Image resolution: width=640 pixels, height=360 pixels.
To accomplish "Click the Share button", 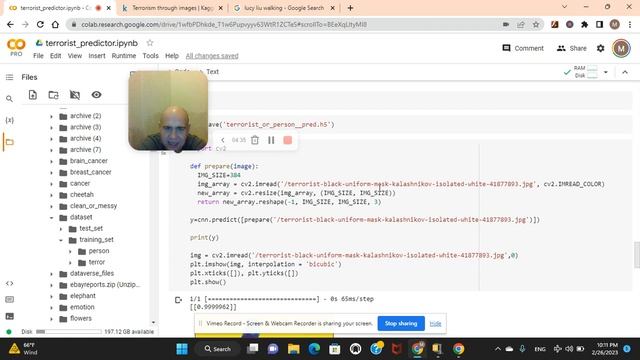I will (x=571, y=48).
